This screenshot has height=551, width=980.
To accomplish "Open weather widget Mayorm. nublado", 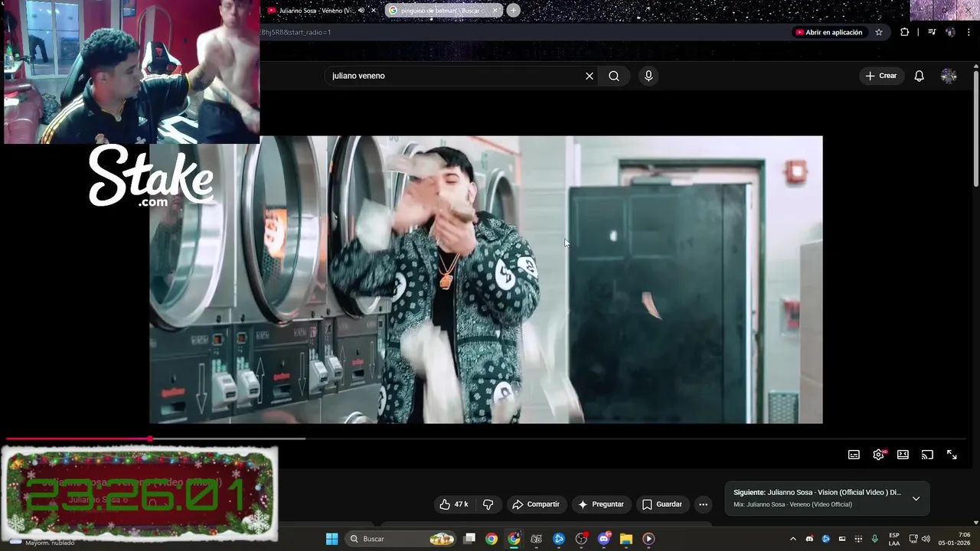I will 42,541.
